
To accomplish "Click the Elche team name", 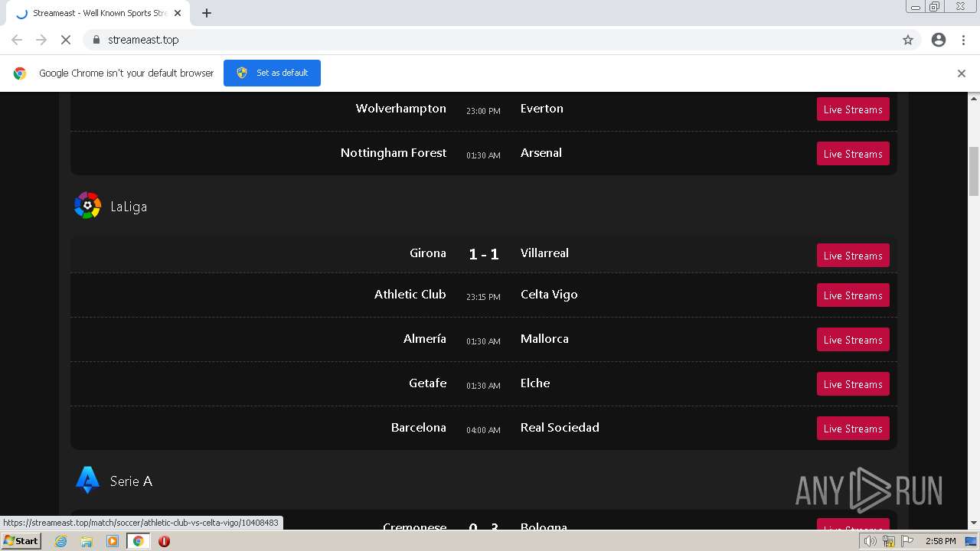I will click(535, 383).
